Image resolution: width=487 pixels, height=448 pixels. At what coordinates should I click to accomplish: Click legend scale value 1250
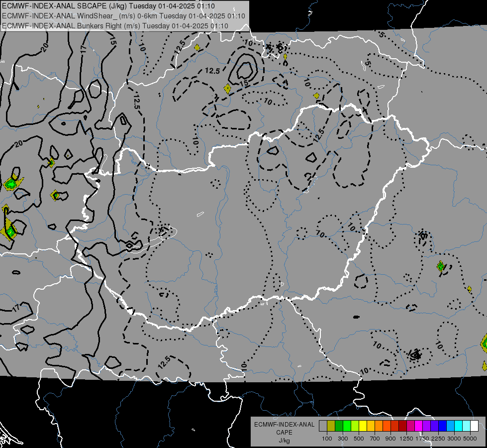[406, 439]
